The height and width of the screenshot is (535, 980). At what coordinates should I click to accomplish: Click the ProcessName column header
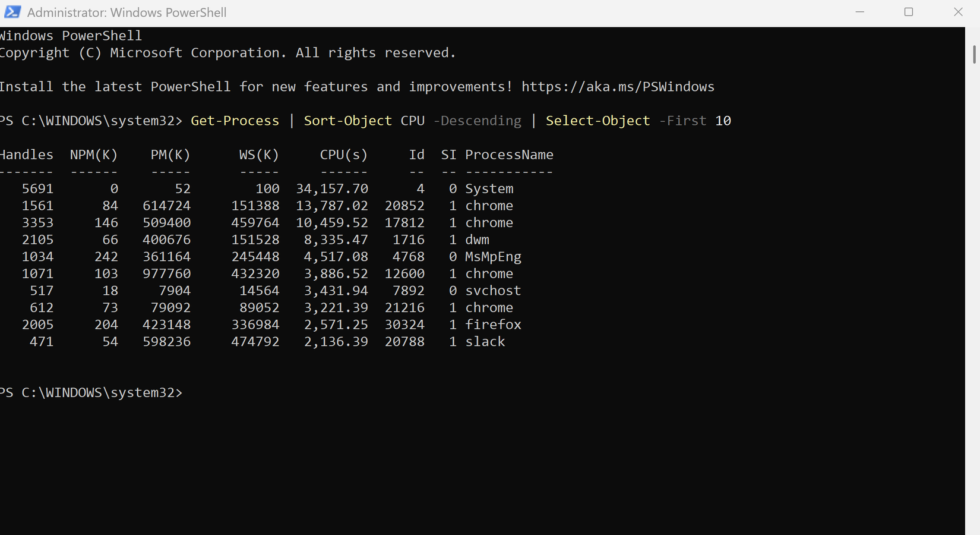click(x=509, y=155)
